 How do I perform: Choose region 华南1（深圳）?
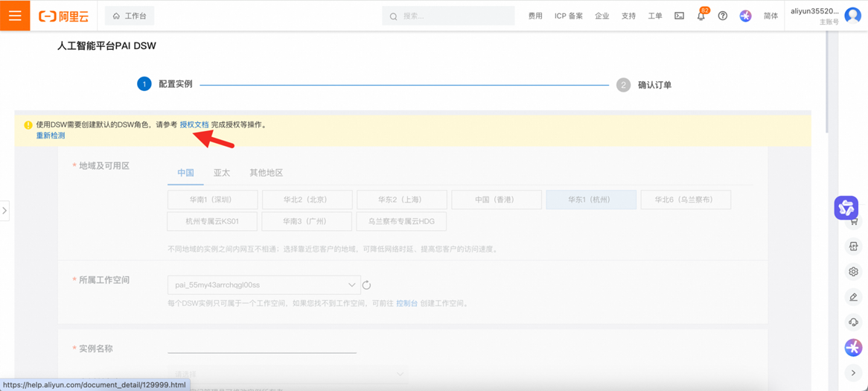(x=213, y=200)
